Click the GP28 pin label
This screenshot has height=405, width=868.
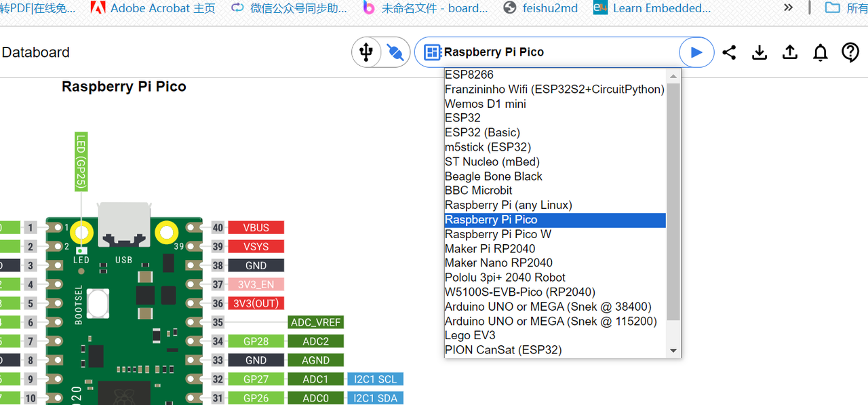pyautogui.click(x=256, y=342)
